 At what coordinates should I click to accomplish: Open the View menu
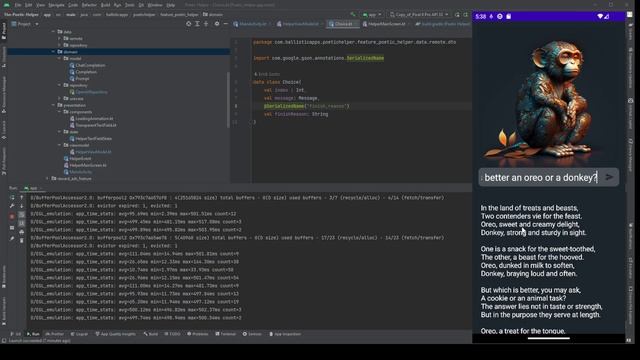coord(40,5)
